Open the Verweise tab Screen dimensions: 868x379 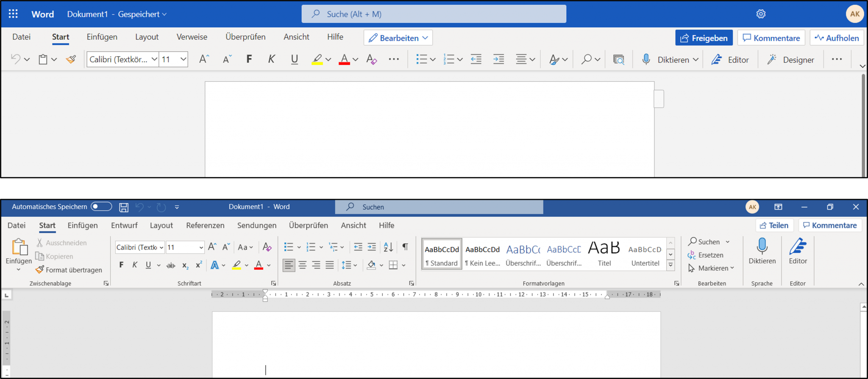(x=192, y=37)
